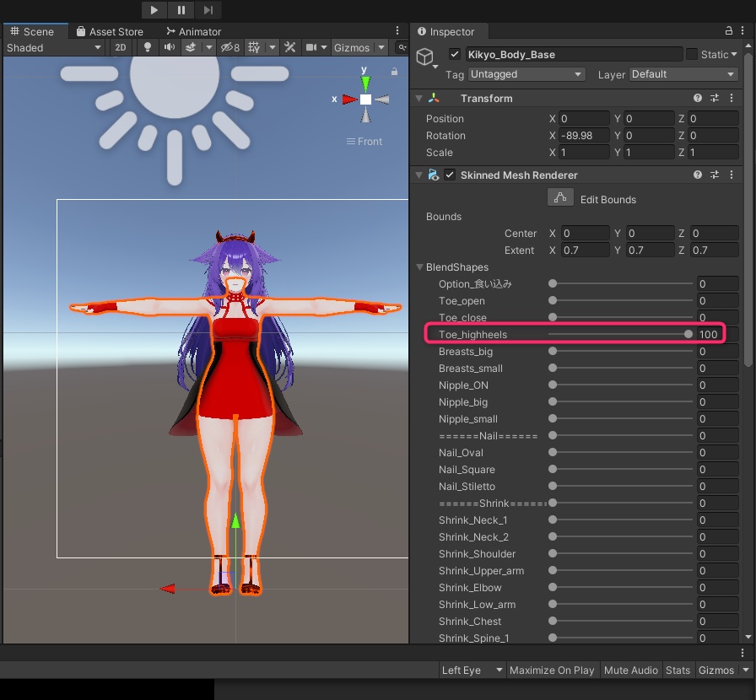This screenshot has height=700, width=756.
Task: Collapse the BlendShapes foldout
Action: [419, 267]
